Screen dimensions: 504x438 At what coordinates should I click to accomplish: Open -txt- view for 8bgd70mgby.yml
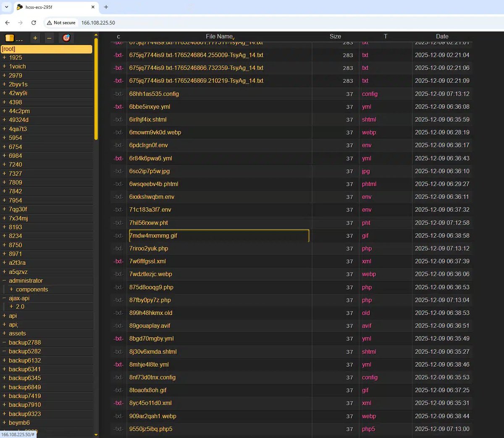coord(118,339)
